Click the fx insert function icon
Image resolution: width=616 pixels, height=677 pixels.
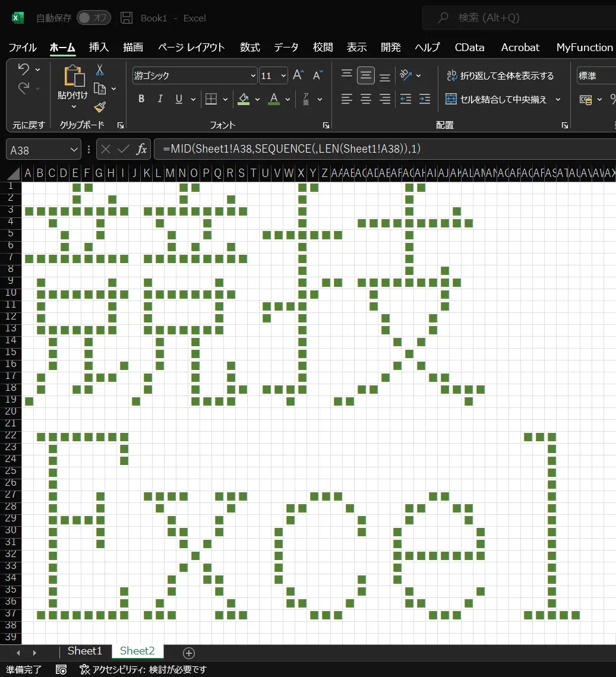[x=141, y=150]
